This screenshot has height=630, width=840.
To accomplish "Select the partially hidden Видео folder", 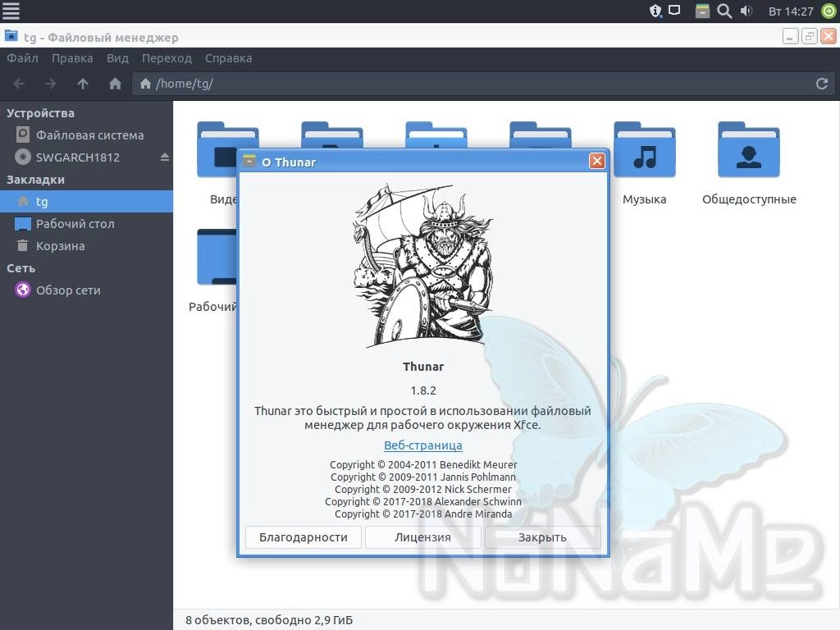I will pyautogui.click(x=217, y=149).
